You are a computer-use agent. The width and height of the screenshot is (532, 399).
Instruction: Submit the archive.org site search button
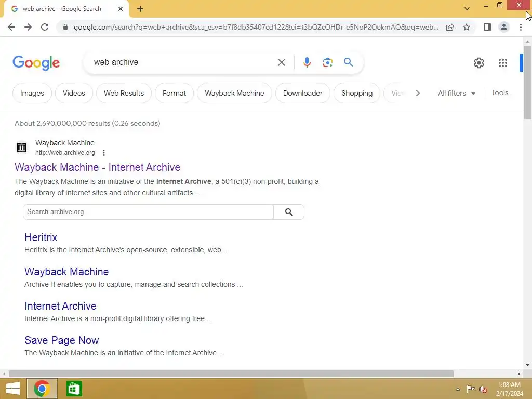point(289,212)
